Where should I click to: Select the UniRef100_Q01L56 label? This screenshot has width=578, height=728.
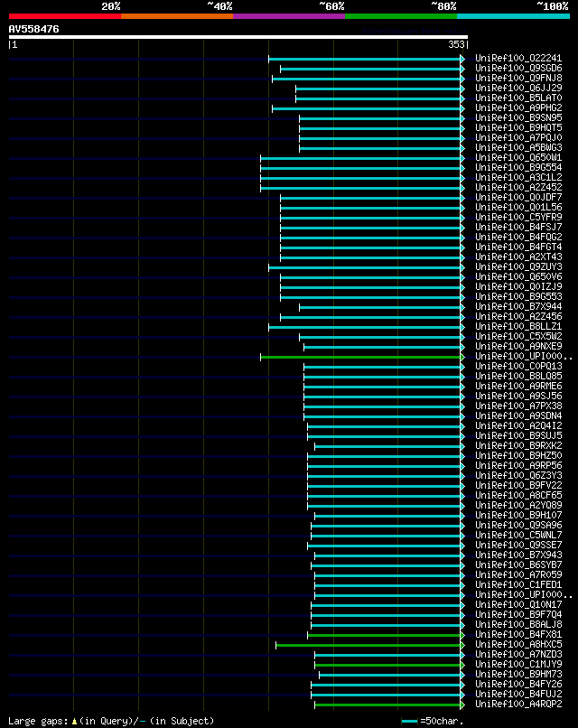coord(518,207)
